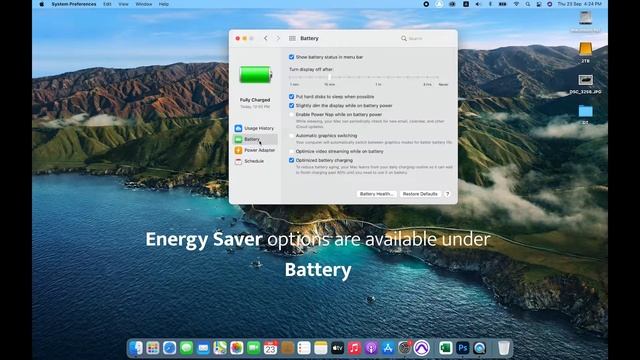Open the Edit menu

pos(107,4)
